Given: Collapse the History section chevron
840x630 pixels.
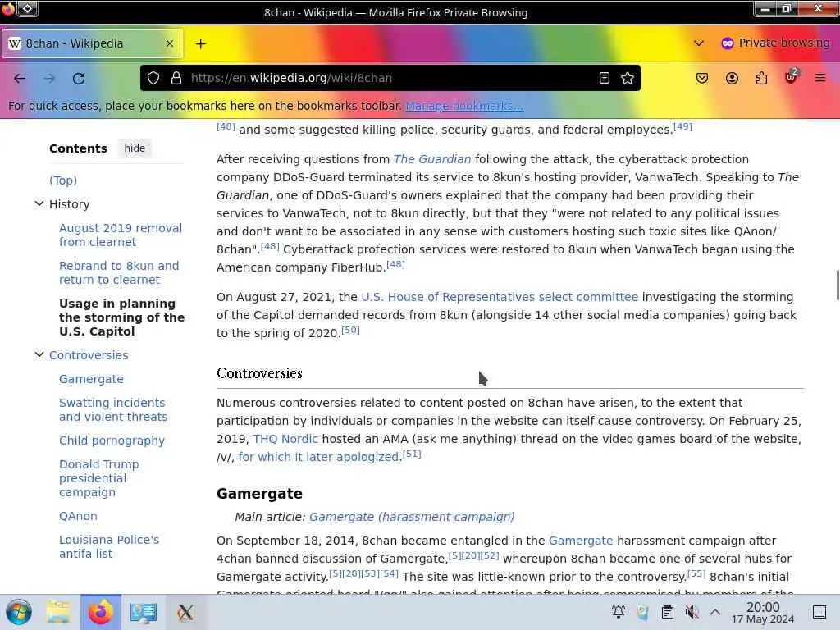Looking at the screenshot, I should 39,203.
